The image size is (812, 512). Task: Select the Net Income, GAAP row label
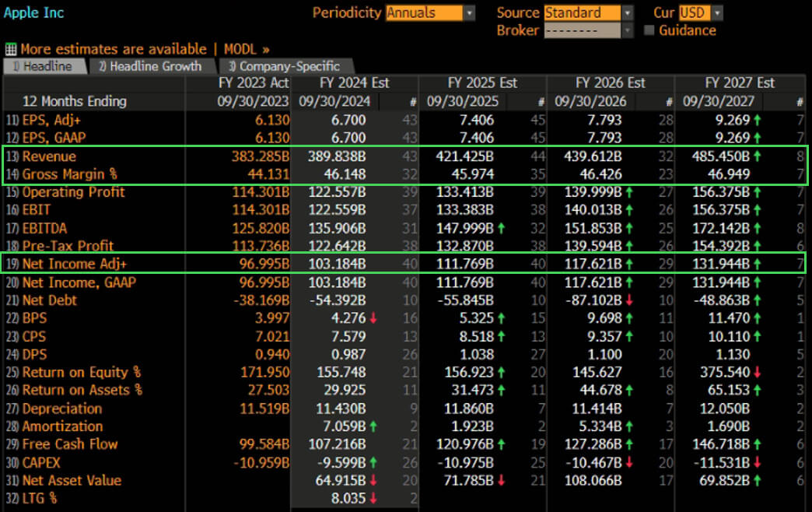(x=79, y=282)
